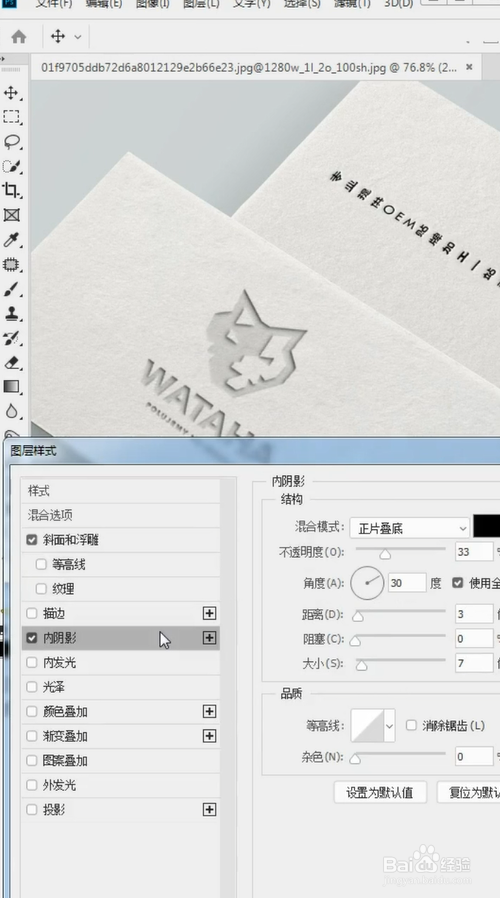The image size is (500, 898).
Task: Select 样式 in layer style list
Action: click(121, 491)
